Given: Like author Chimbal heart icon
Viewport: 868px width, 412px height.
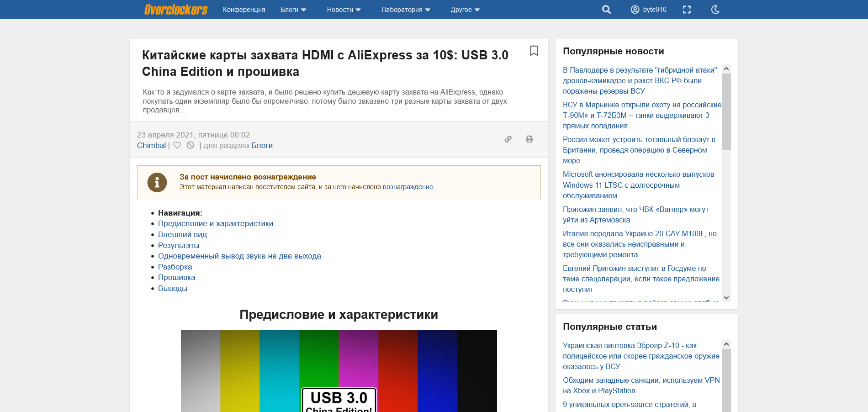Looking at the screenshot, I should coord(177,145).
